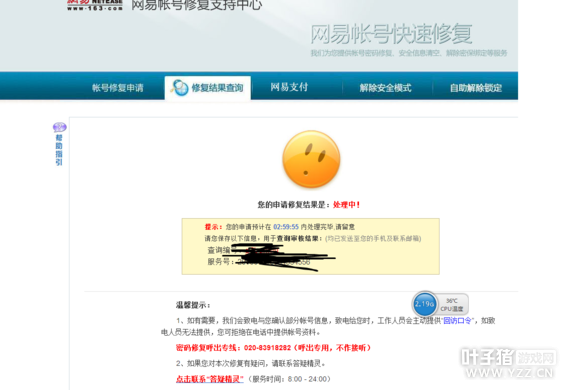Click the 网易帐号快速修复 banner heading
Image resolution: width=580 pixels, height=390 pixels.
point(391,34)
